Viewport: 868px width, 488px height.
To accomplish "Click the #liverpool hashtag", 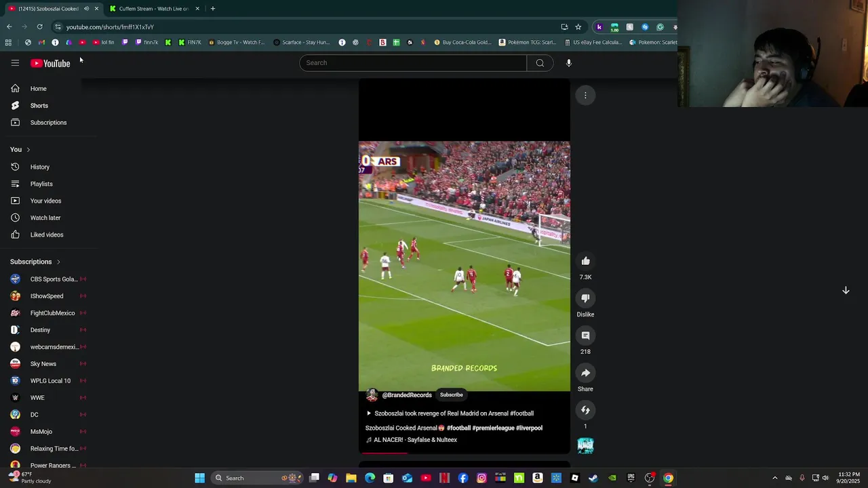I will tap(529, 428).
